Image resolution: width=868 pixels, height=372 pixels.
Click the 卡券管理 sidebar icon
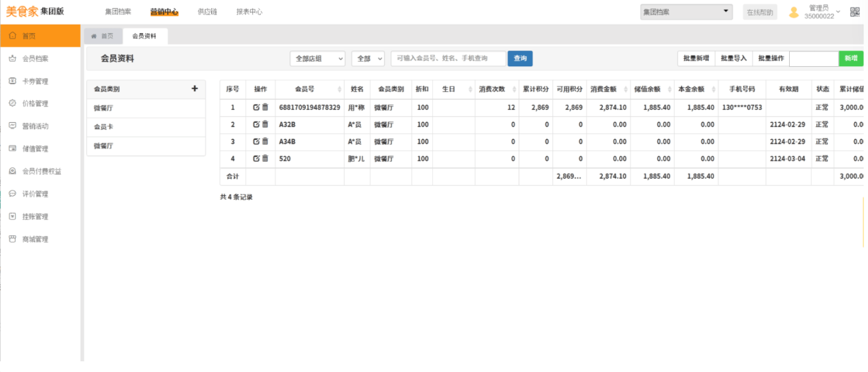click(x=12, y=81)
